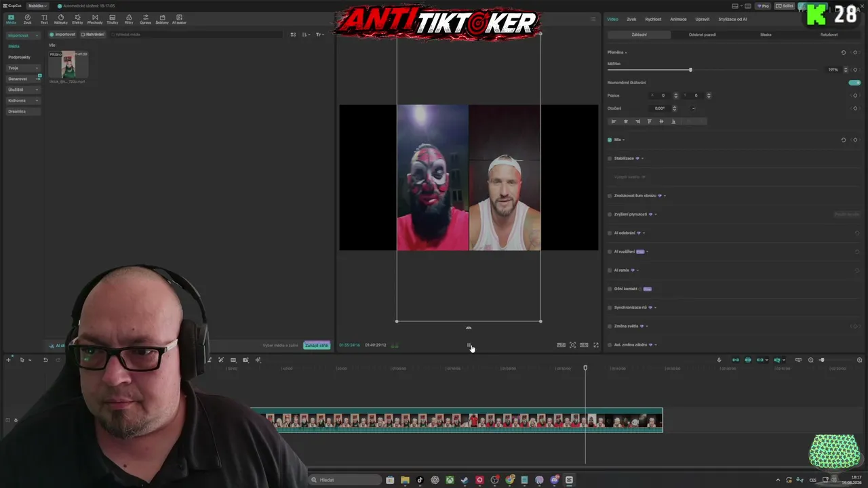Image resolution: width=868 pixels, height=488 pixels.
Task: Click the timeline microphone record icon
Action: point(719,360)
